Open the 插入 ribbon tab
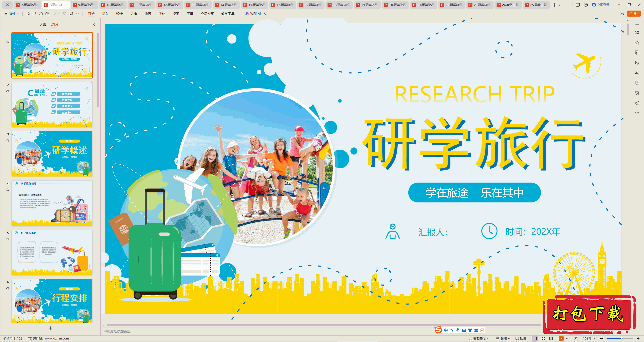 tap(105, 14)
